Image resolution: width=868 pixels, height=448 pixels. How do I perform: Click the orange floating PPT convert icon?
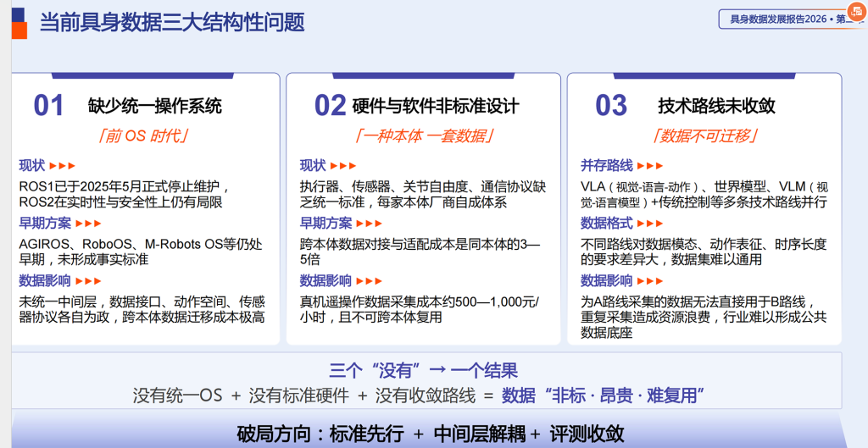tap(858, 12)
